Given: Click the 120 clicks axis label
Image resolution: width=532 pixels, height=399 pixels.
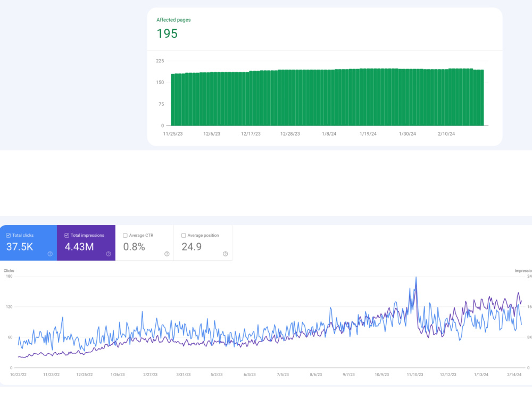Looking at the screenshot, I should [9, 307].
